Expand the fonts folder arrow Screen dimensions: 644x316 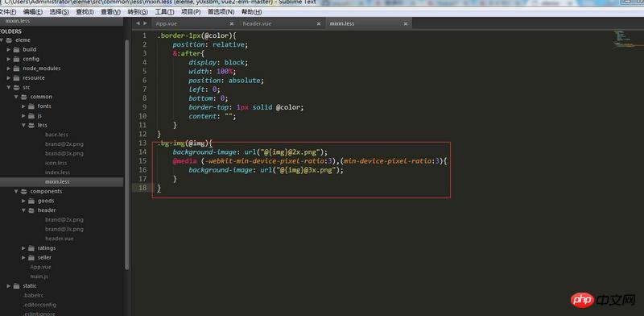[23, 106]
